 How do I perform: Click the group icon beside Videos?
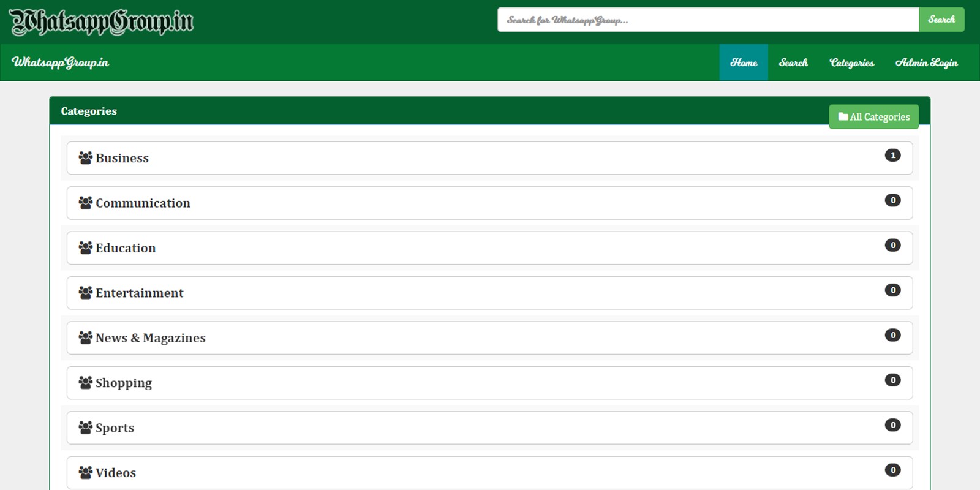click(86, 473)
